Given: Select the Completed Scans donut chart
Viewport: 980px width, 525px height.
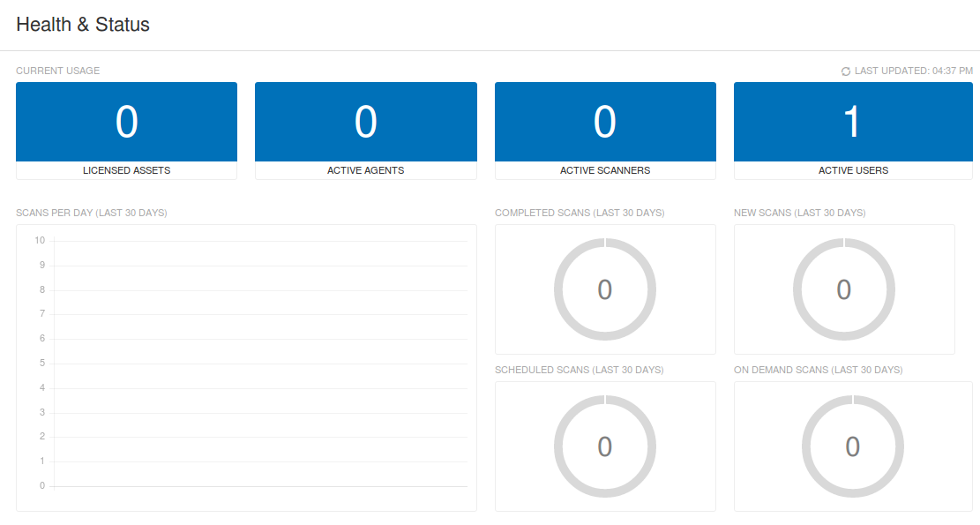Looking at the screenshot, I should coord(605,289).
